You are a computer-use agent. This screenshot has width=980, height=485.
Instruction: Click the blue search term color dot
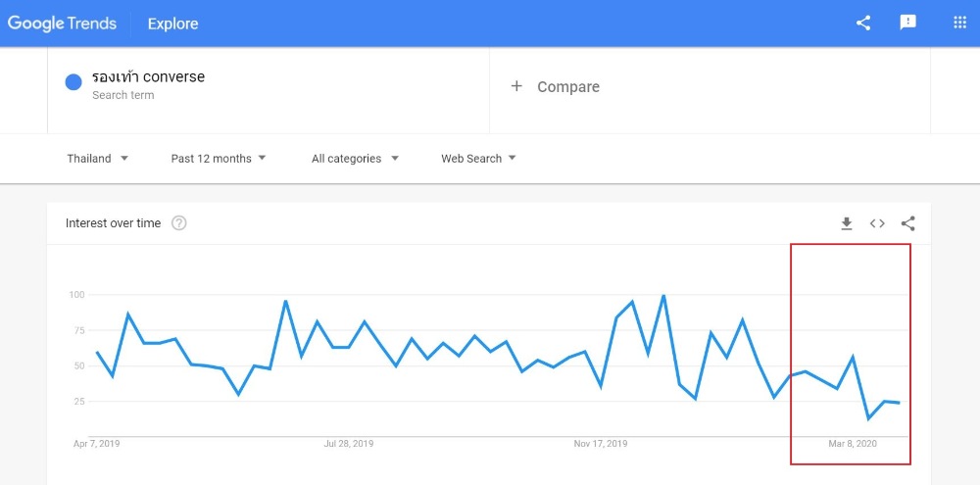click(73, 82)
